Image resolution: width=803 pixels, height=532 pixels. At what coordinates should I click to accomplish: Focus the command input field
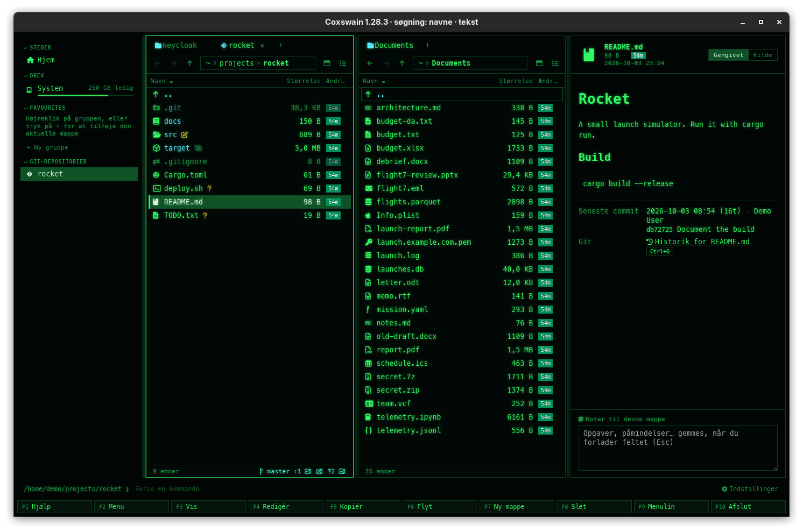coord(425,489)
